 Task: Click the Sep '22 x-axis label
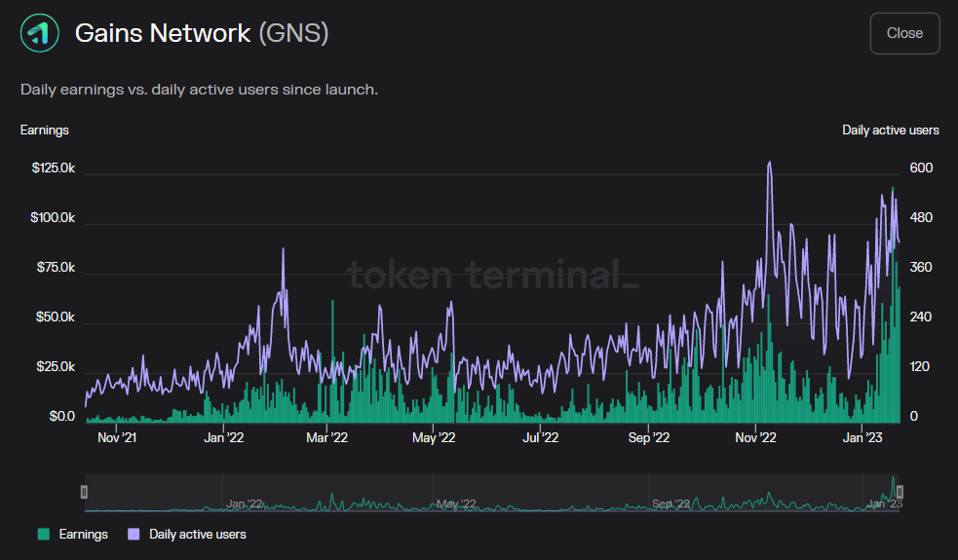(x=649, y=438)
